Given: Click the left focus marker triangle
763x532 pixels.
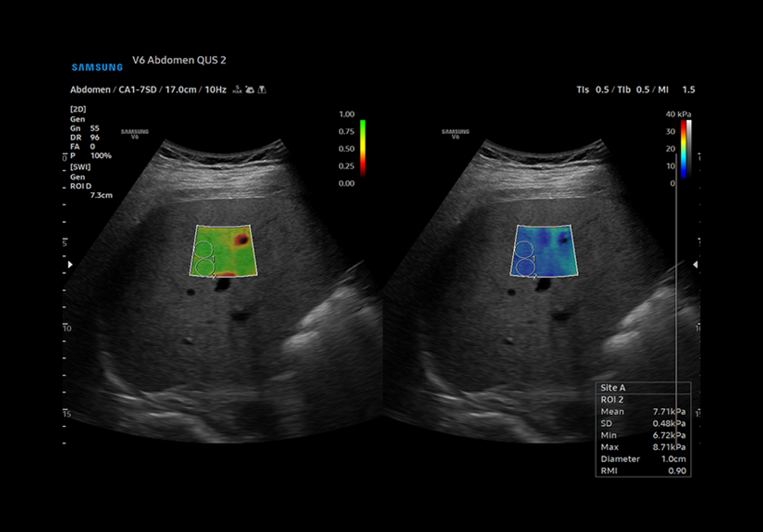Looking at the screenshot, I should 70,265.
